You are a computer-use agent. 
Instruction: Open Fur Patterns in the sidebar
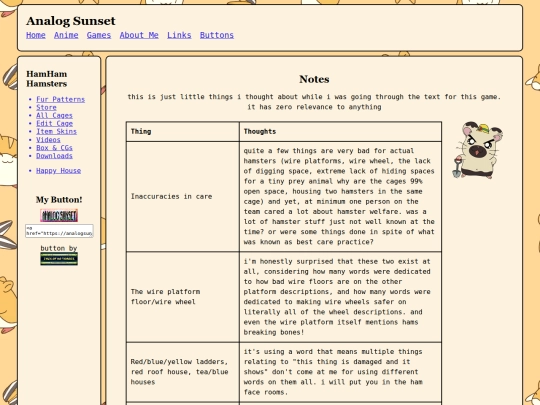tap(61, 100)
